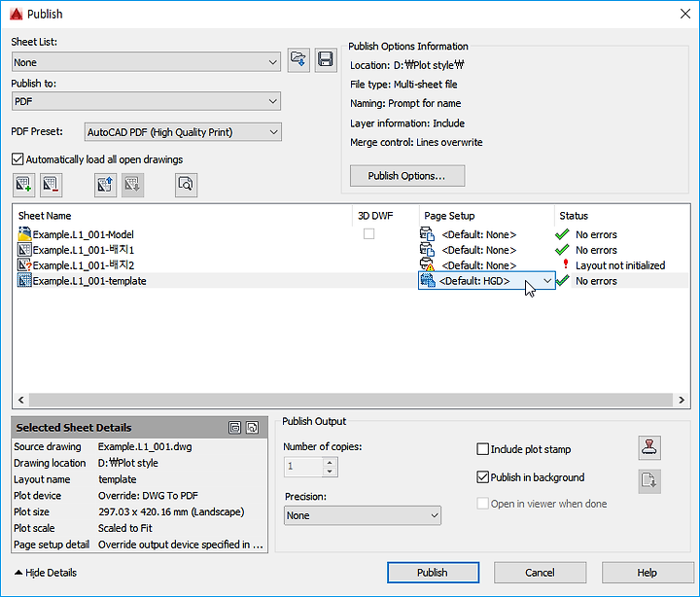Image resolution: width=700 pixels, height=597 pixels.
Task: Click the Scaled to Fit plot scale value
Action: [125, 528]
